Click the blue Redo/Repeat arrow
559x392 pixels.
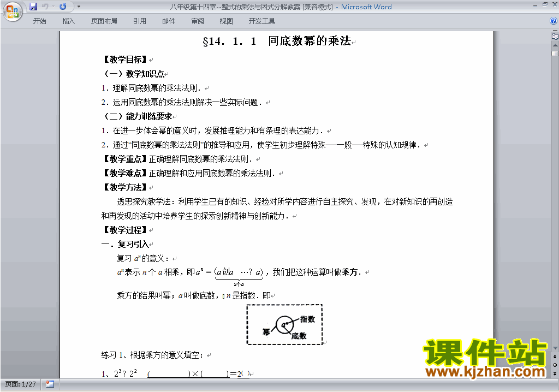(63, 7)
